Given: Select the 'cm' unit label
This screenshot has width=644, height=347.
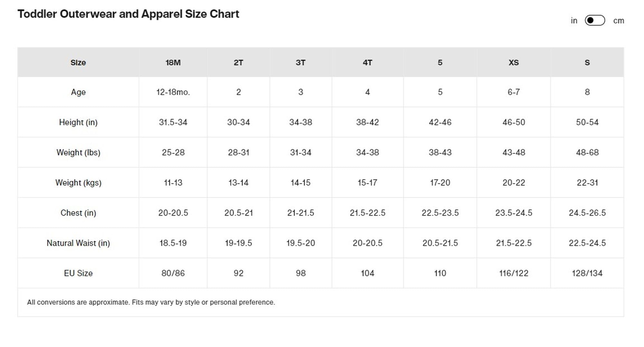Looking at the screenshot, I should coord(619,21).
